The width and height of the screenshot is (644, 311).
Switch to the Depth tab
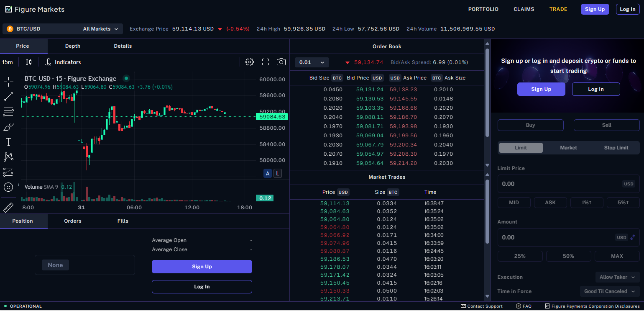click(72, 46)
